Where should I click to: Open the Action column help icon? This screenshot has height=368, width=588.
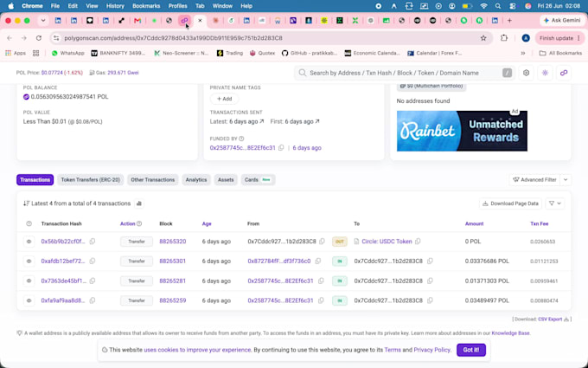(139, 223)
